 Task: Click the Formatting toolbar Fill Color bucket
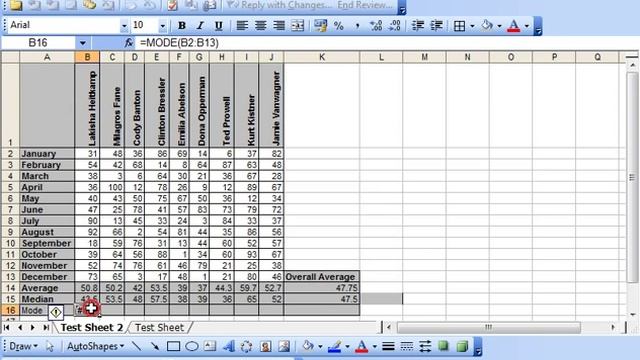(x=487, y=26)
